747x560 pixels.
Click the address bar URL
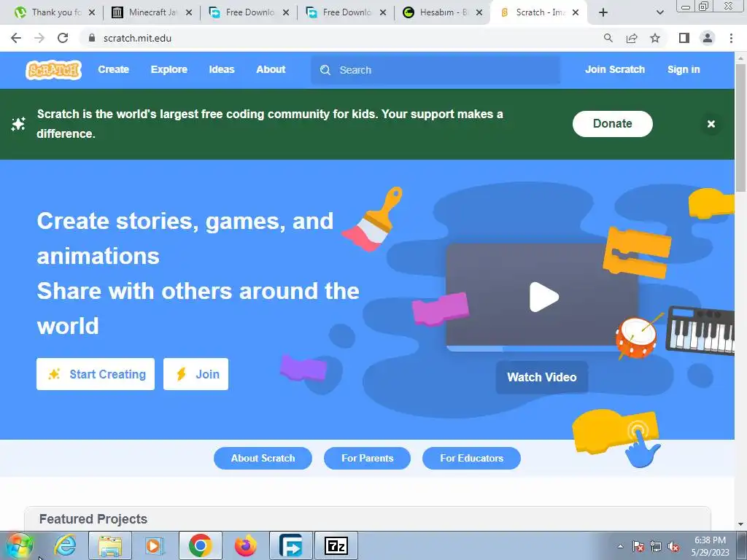coord(137,38)
